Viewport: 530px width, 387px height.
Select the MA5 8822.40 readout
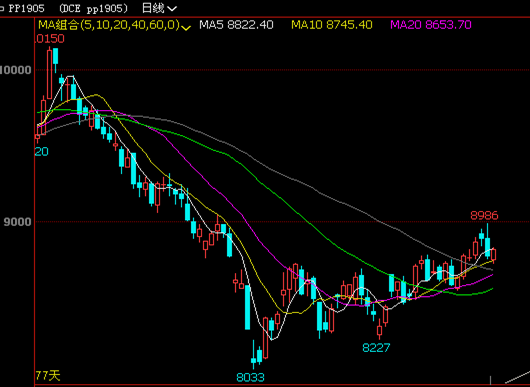click(x=236, y=25)
